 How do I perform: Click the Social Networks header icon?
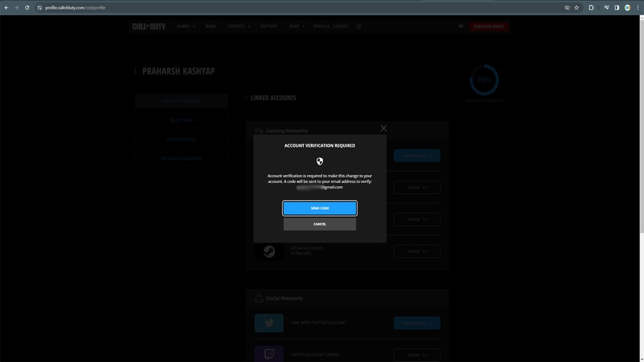point(258,298)
